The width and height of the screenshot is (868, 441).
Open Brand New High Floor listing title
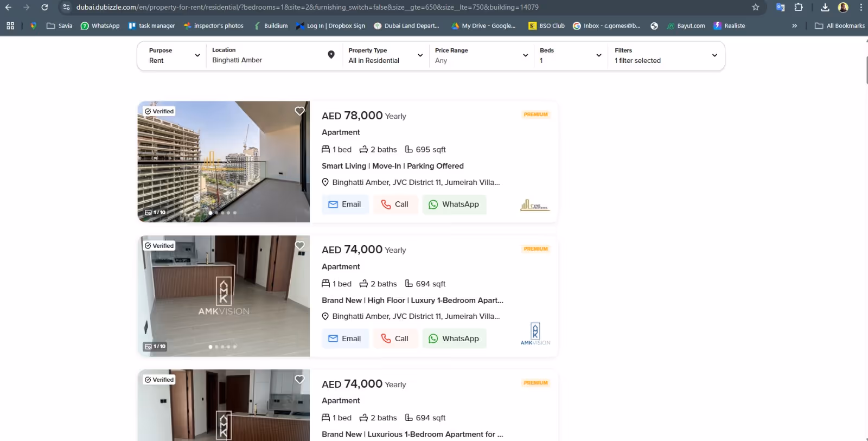[x=412, y=300]
